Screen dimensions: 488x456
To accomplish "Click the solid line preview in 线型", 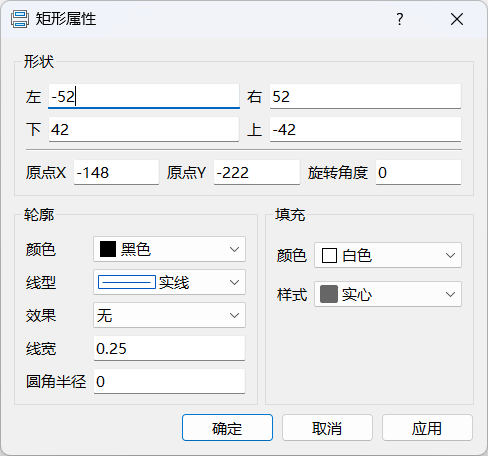I will [127, 282].
